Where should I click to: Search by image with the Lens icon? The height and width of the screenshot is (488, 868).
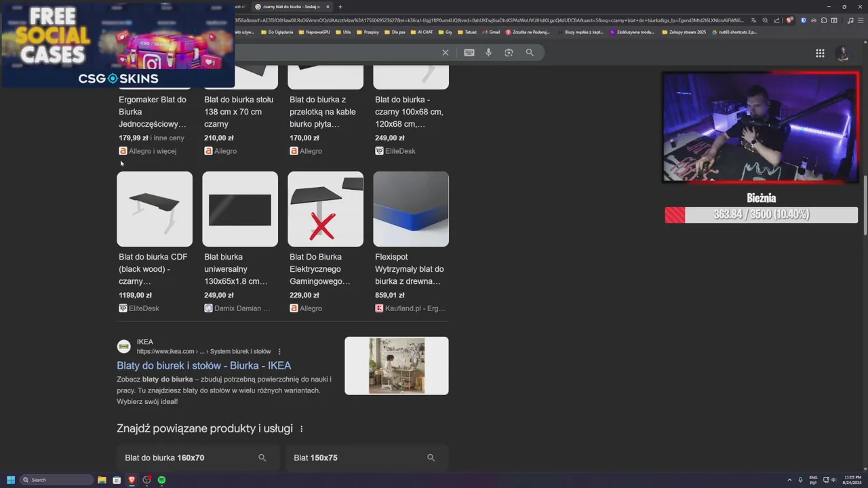coord(509,52)
